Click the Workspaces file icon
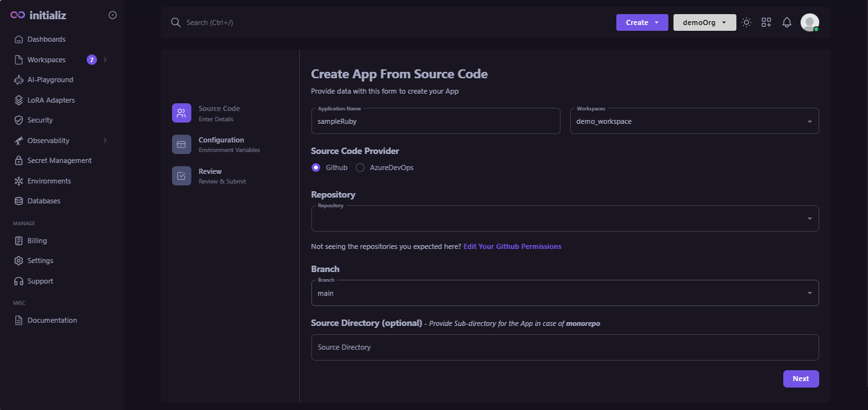 point(19,60)
